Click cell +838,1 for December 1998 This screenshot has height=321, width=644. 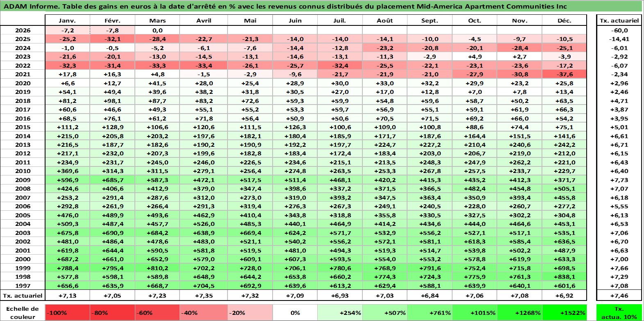(564, 277)
